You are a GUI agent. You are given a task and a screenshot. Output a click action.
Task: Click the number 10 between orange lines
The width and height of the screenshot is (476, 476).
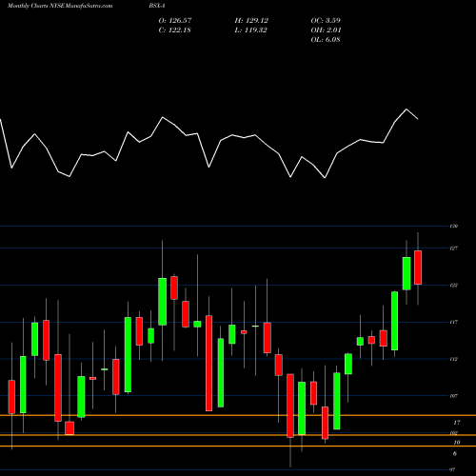[456, 443]
